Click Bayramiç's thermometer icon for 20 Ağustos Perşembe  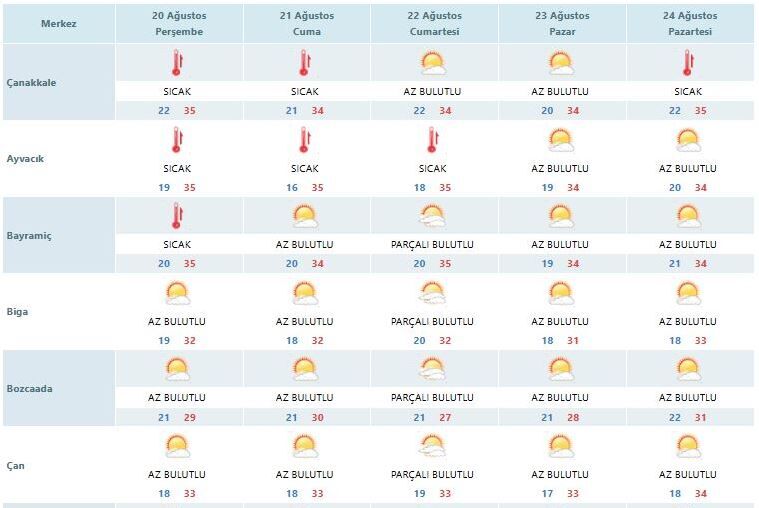tap(177, 216)
